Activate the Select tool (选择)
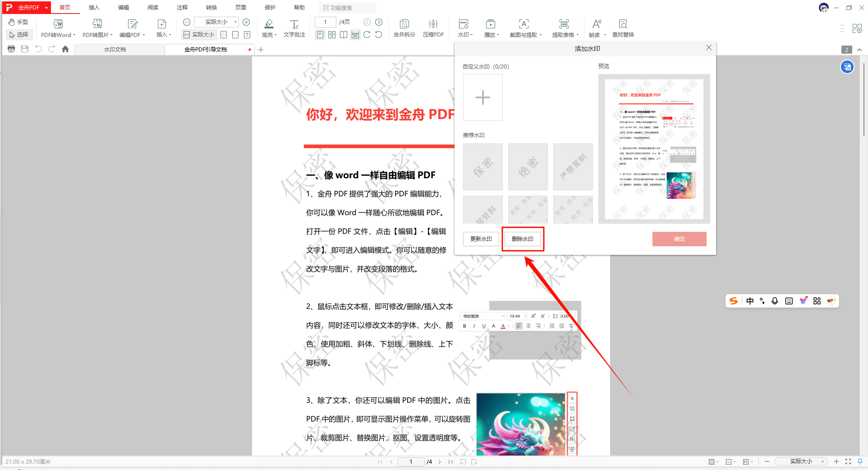 click(18, 34)
